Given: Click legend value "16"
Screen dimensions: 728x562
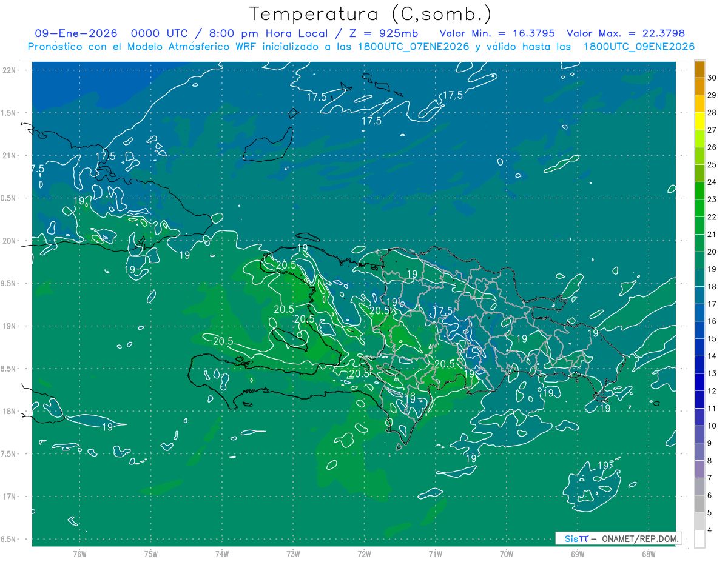Looking at the screenshot, I should tap(712, 321).
